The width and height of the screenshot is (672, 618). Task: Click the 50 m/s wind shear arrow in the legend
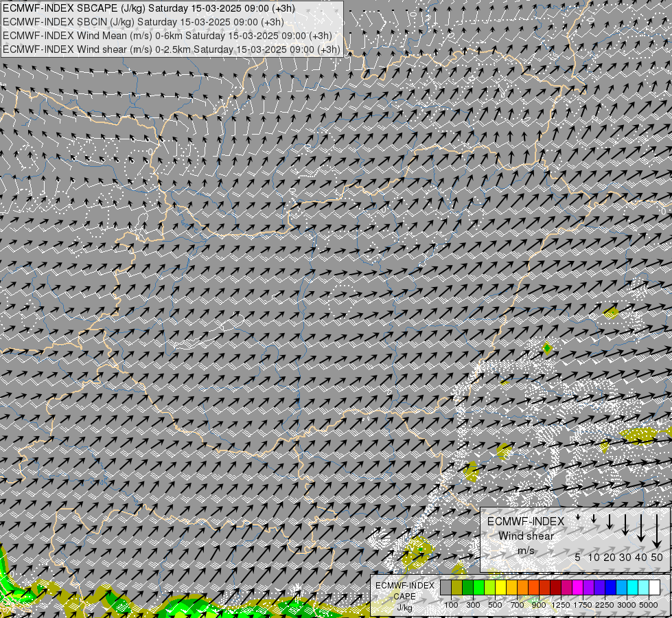coord(657,531)
